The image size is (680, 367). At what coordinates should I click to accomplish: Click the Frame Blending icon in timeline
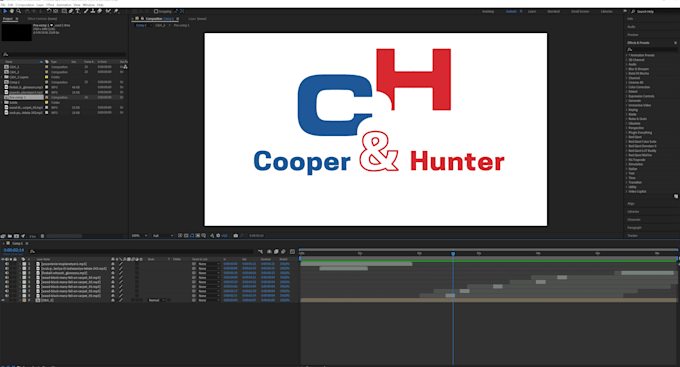pos(276,251)
